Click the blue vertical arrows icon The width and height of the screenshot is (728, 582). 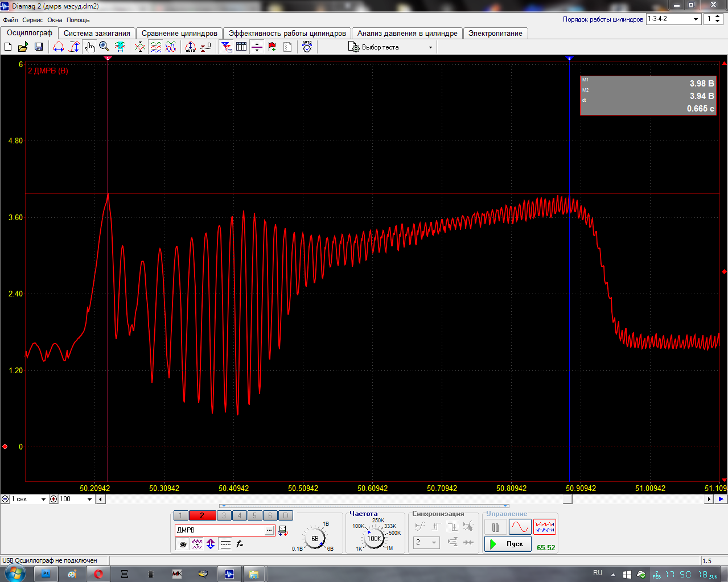pyautogui.click(x=211, y=544)
